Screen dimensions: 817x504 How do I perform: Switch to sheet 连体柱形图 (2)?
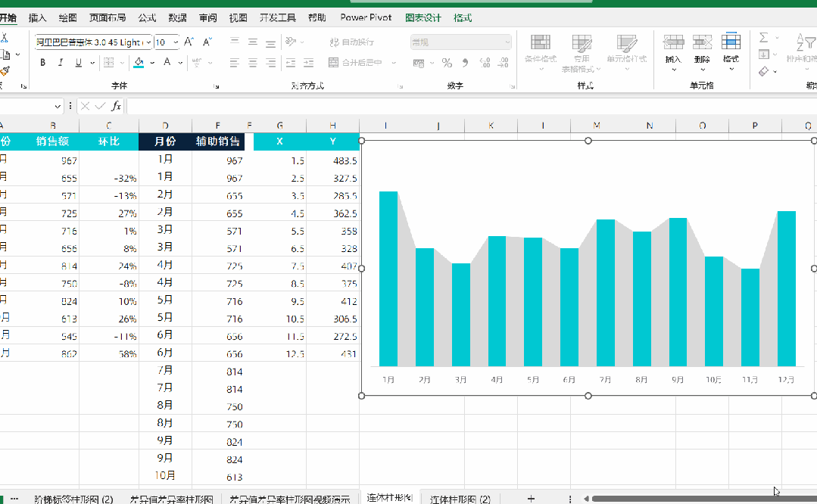coord(460,499)
